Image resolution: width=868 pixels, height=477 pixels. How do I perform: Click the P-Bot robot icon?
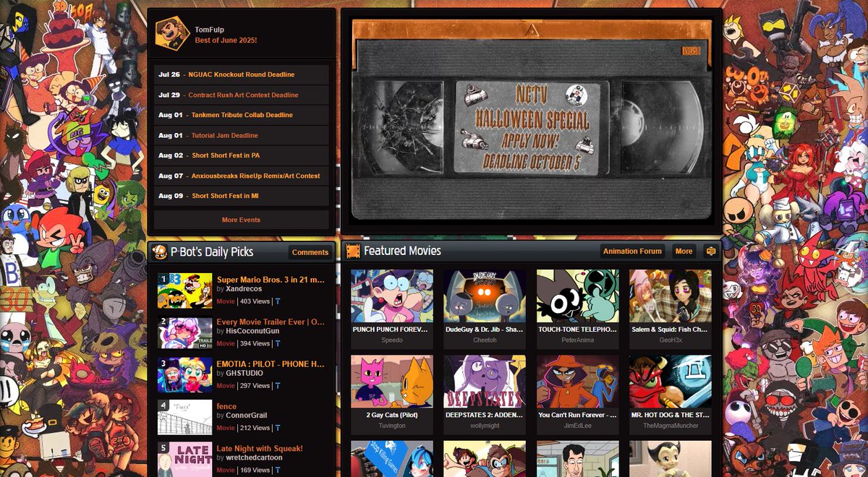tap(160, 252)
